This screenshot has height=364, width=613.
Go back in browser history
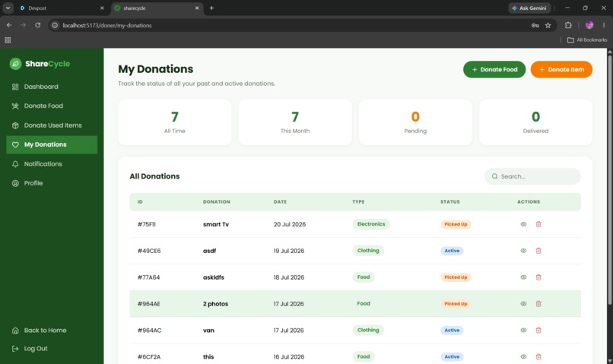pos(9,25)
